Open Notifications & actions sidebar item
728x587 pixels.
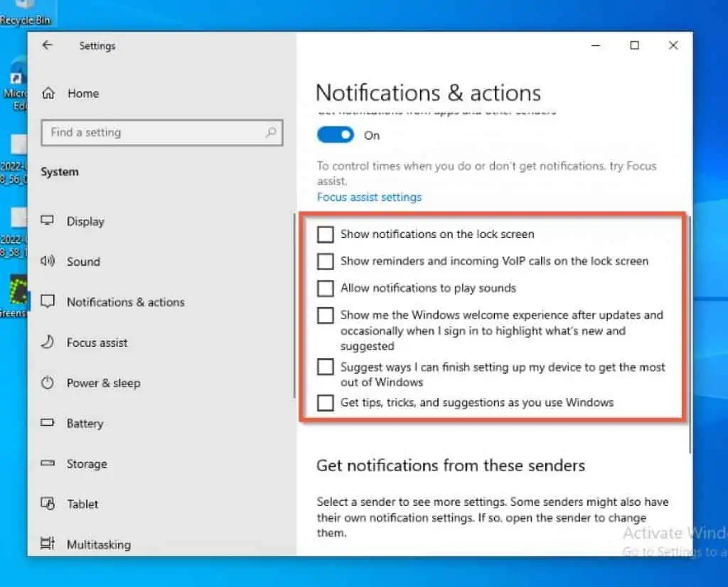pos(125,302)
